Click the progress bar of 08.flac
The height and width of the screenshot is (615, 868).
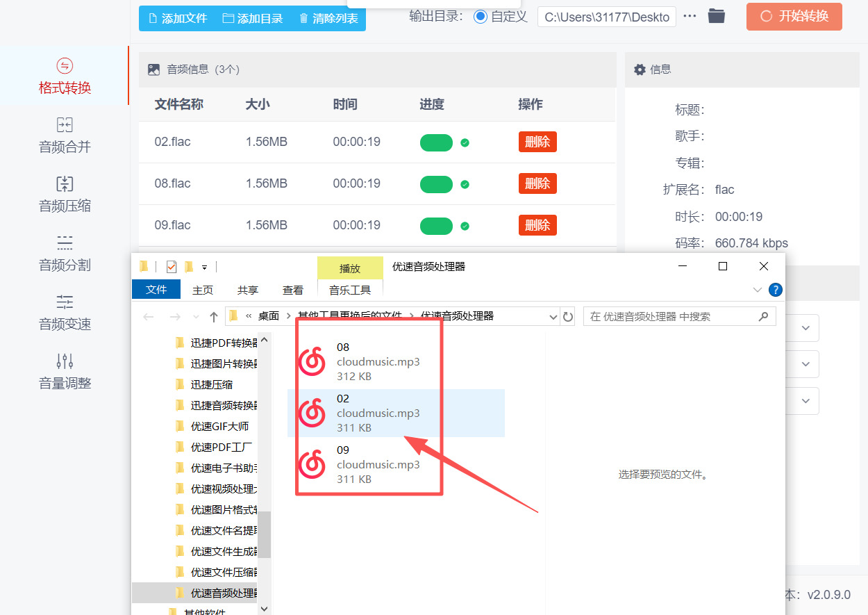pyautogui.click(x=436, y=184)
